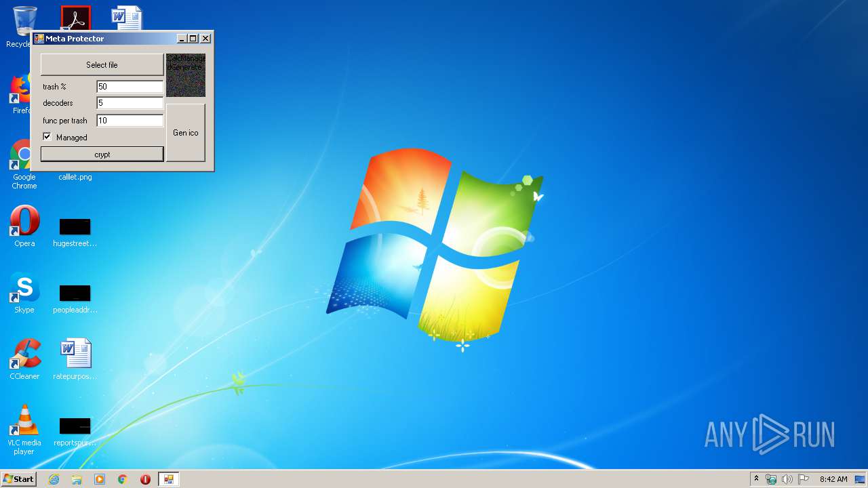Uncheck the Managed checkbox

click(x=47, y=137)
